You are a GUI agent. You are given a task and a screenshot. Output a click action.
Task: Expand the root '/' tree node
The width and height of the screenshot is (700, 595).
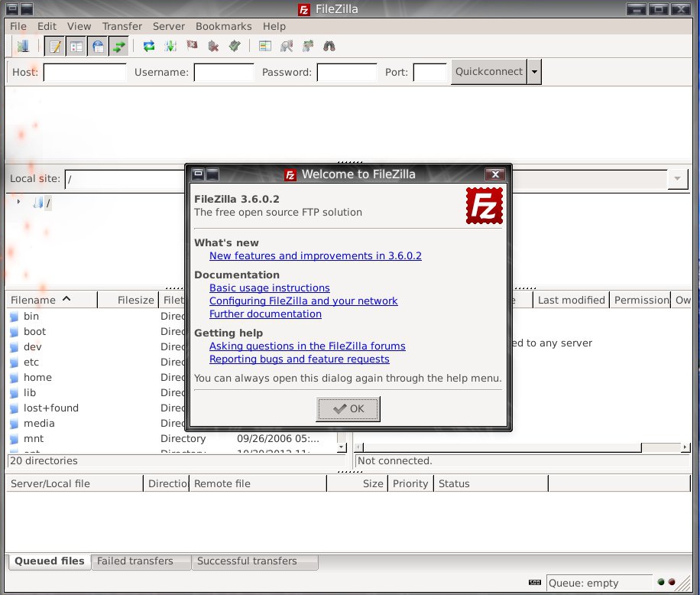(18, 202)
